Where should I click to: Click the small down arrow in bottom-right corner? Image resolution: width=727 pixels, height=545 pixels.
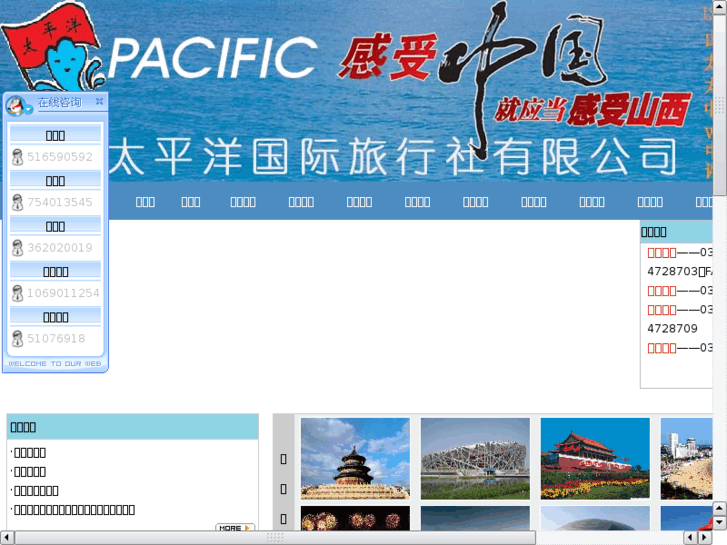720,522
